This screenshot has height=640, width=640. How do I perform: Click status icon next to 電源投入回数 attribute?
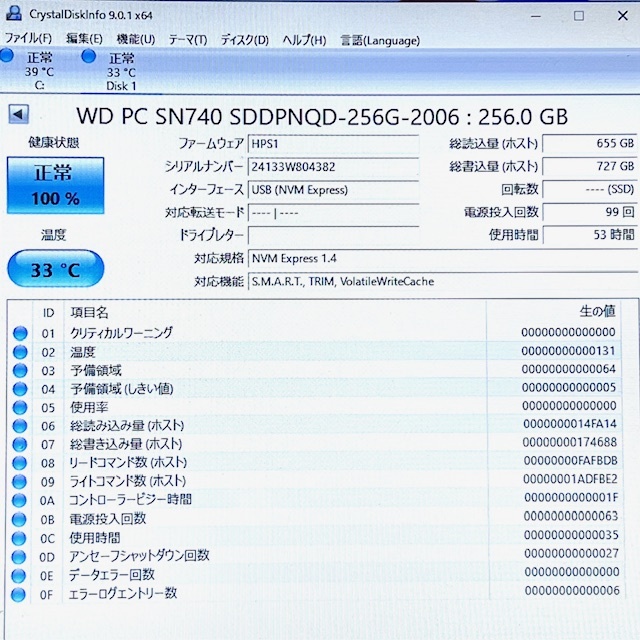(20, 519)
